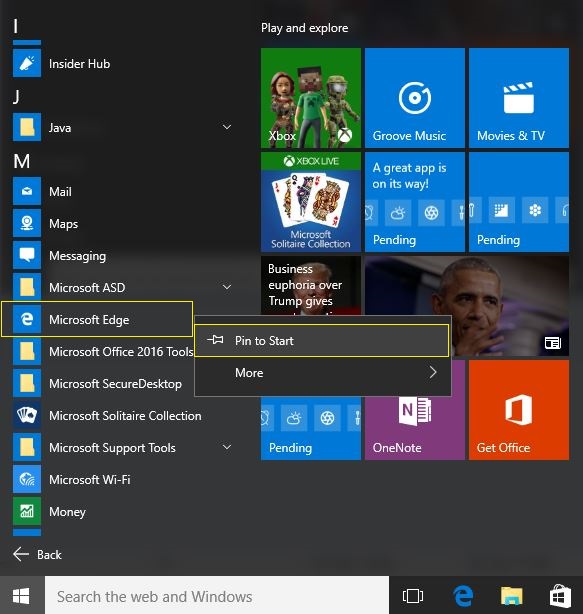This screenshot has height=614, width=583.
Task: Open Insider Hub app icon
Action: click(27, 63)
